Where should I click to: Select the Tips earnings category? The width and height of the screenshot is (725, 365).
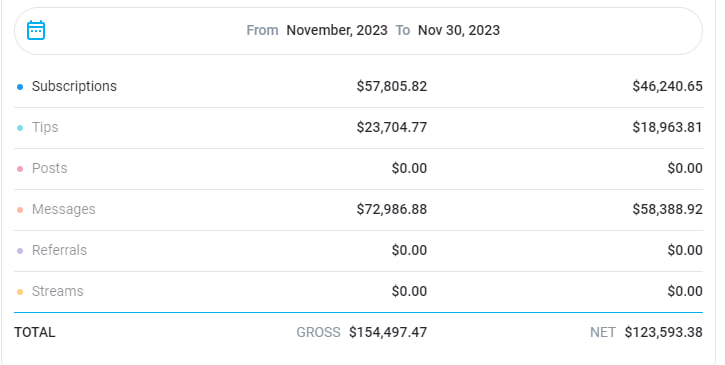pyautogui.click(x=45, y=127)
